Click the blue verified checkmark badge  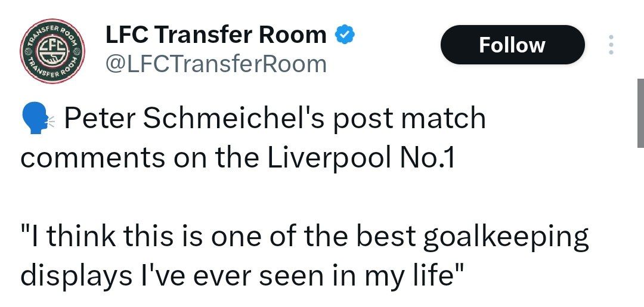coord(345,35)
